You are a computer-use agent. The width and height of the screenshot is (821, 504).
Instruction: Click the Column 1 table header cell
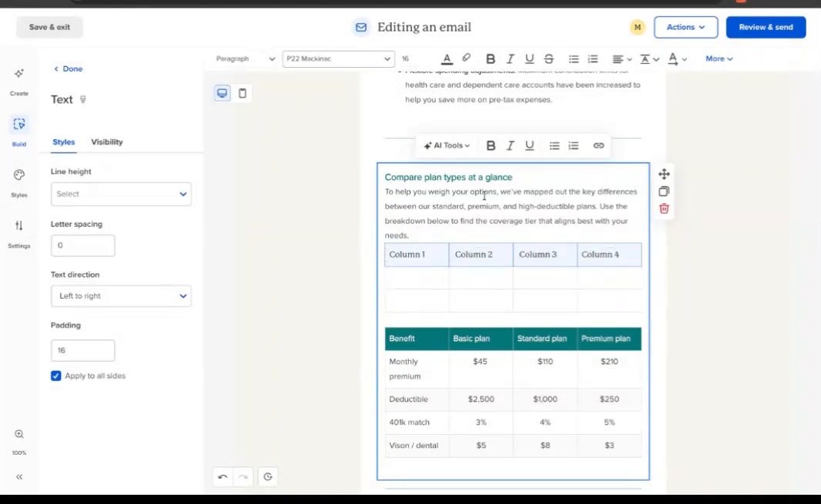[x=417, y=255]
